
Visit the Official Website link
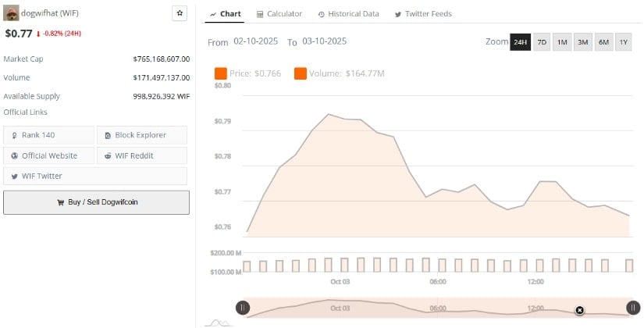click(48, 155)
